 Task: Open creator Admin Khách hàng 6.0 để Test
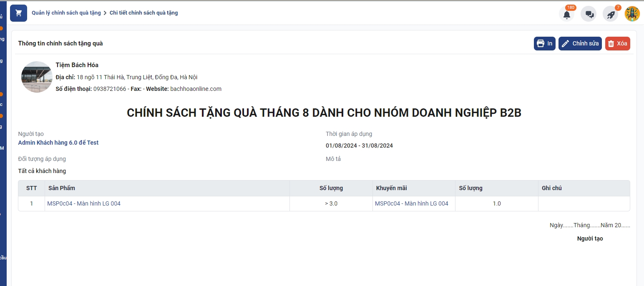[58, 143]
